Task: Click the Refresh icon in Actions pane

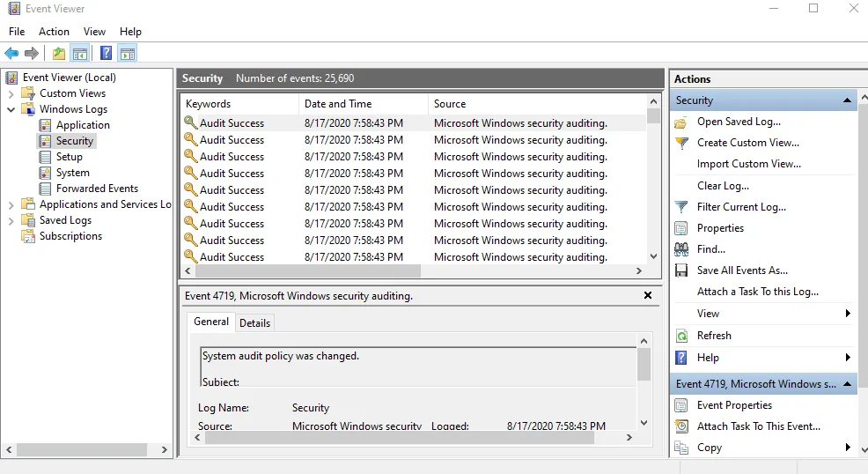Action: click(x=681, y=336)
